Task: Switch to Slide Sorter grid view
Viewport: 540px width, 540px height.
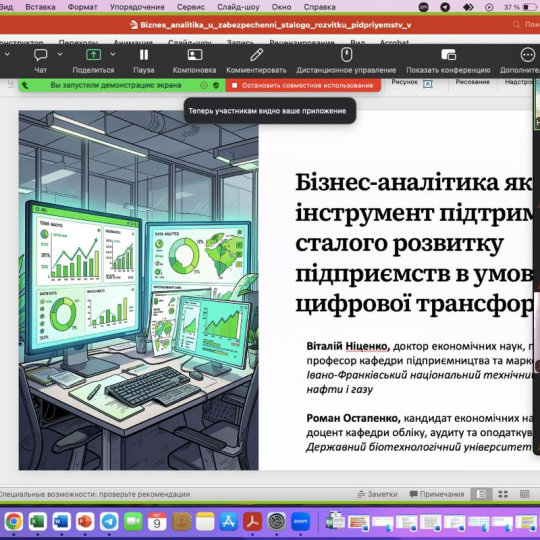Action: (x=503, y=494)
